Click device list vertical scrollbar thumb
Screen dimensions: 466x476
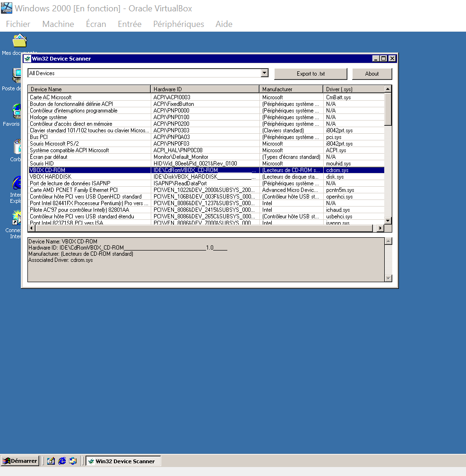coord(388,109)
